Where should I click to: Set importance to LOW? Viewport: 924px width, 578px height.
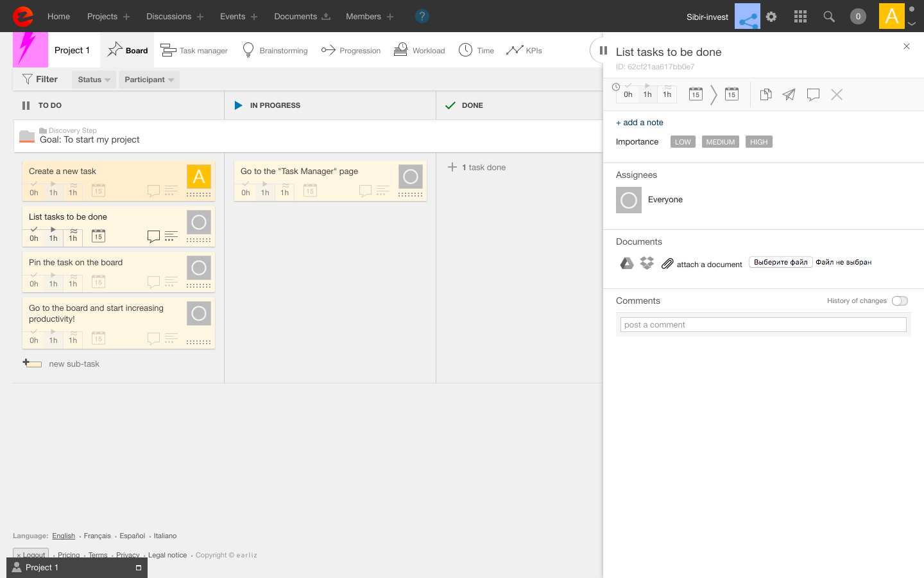tap(683, 142)
